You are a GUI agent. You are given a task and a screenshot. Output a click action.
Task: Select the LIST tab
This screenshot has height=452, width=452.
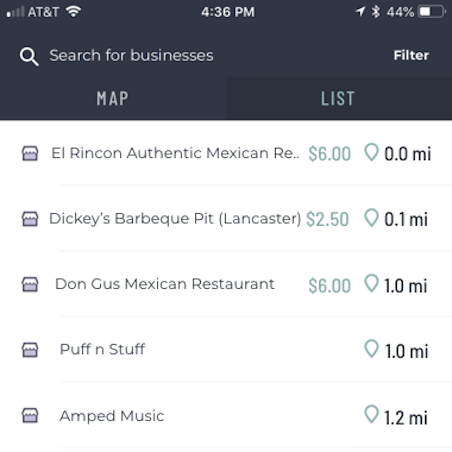pyautogui.click(x=339, y=98)
